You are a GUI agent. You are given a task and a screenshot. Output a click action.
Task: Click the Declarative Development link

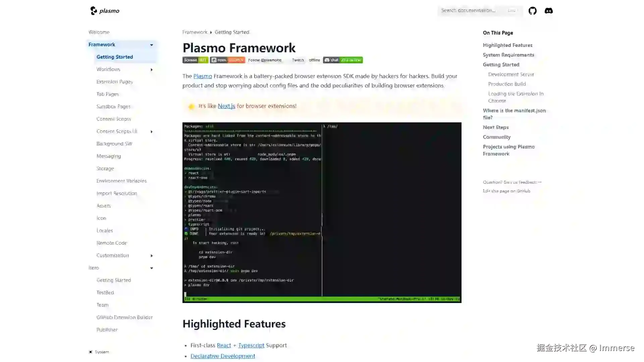(x=222, y=356)
